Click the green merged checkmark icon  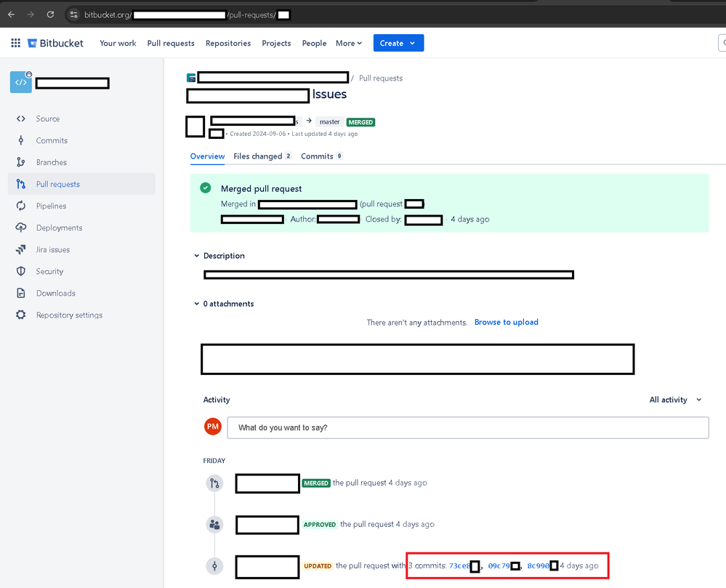pos(206,188)
